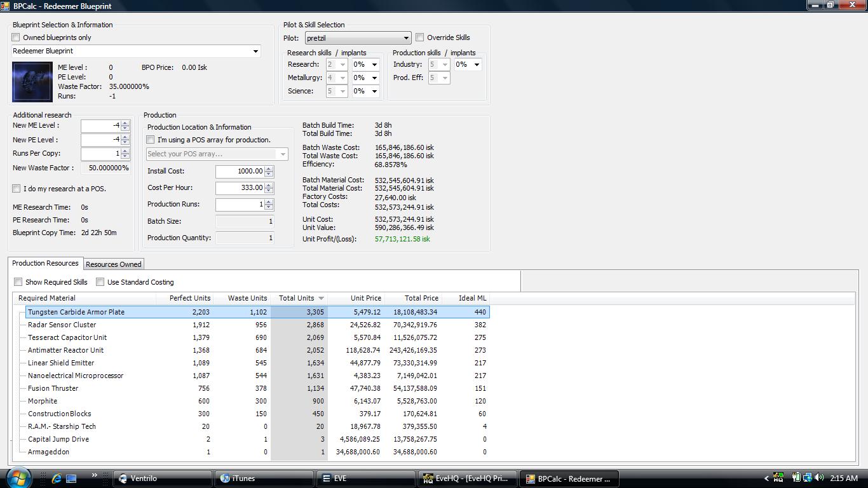Screen dimensions: 868x488
Task: Sort by Perfect Units column header
Action: pyautogui.click(x=186, y=298)
